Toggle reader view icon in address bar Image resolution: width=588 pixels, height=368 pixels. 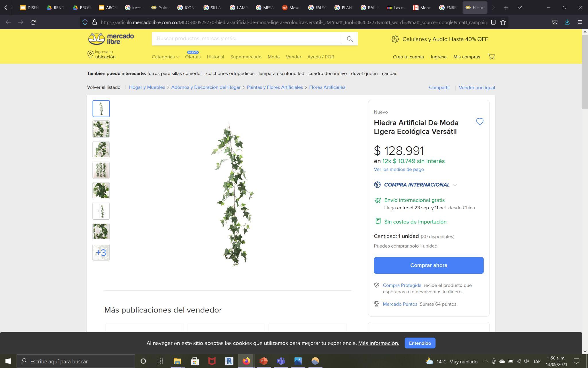[493, 22]
